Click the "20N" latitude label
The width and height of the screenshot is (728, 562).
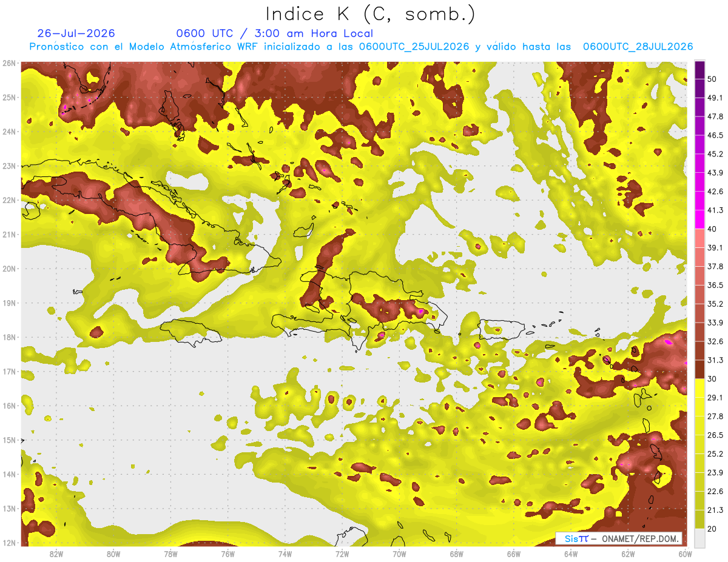pyautogui.click(x=9, y=269)
